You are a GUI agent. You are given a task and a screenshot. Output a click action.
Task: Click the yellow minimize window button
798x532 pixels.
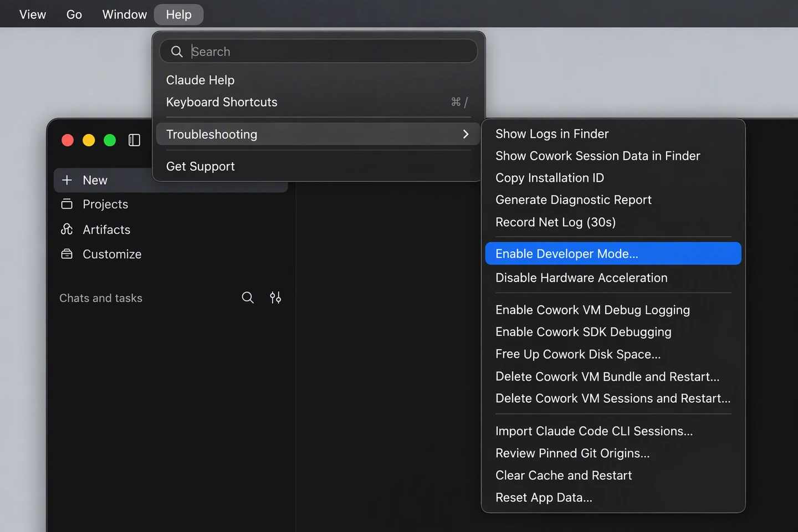click(x=89, y=140)
